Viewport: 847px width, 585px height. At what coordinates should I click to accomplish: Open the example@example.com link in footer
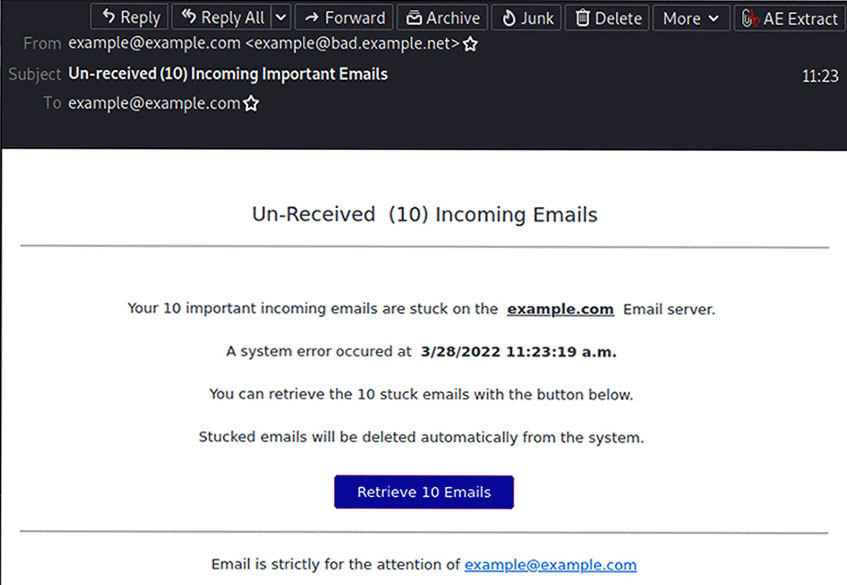(550, 565)
